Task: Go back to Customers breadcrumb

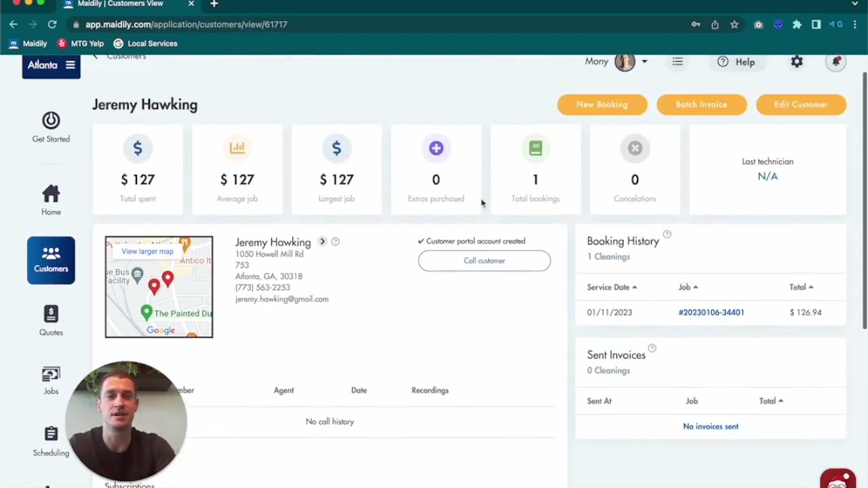Action: (x=126, y=57)
